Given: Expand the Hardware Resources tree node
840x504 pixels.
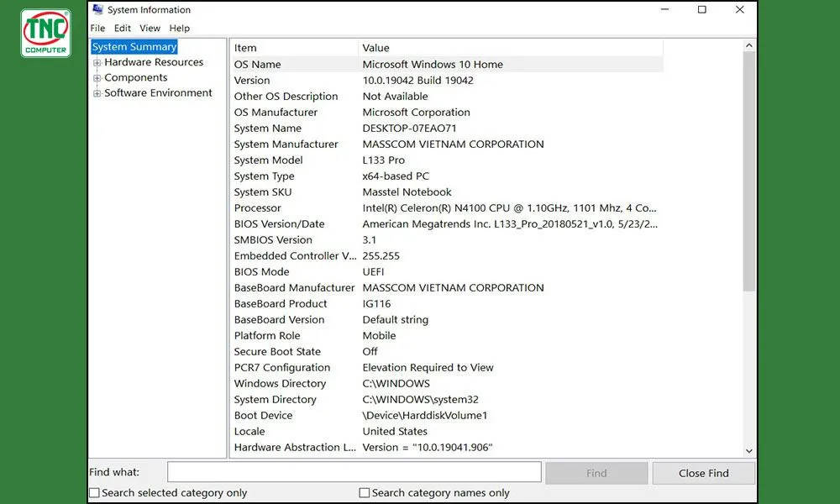Looking at the screenshot, I should coord(97,62).
